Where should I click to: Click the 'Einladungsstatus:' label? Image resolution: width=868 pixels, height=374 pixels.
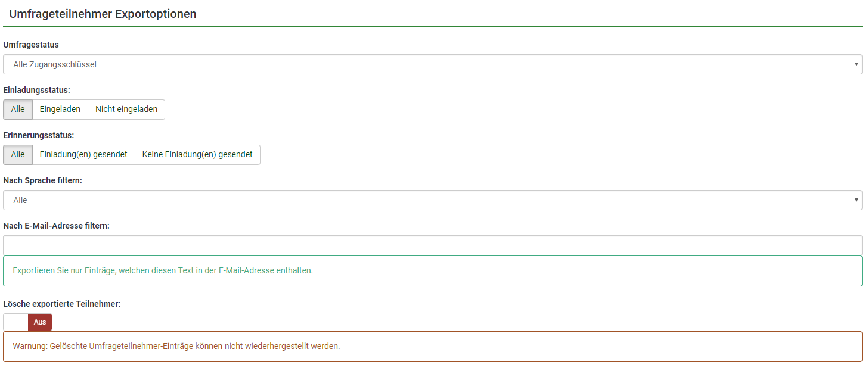pyautogui.click(x=37, y=90)
